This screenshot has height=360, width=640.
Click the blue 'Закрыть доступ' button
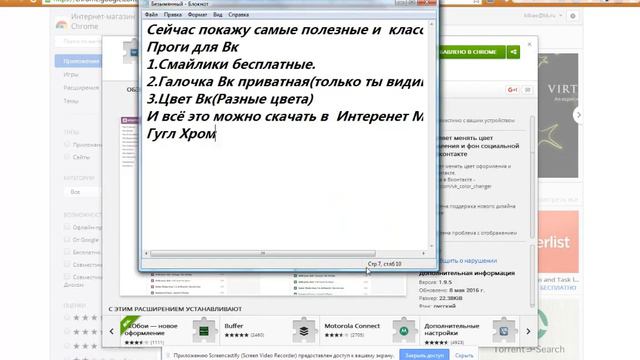click(424, 355)
